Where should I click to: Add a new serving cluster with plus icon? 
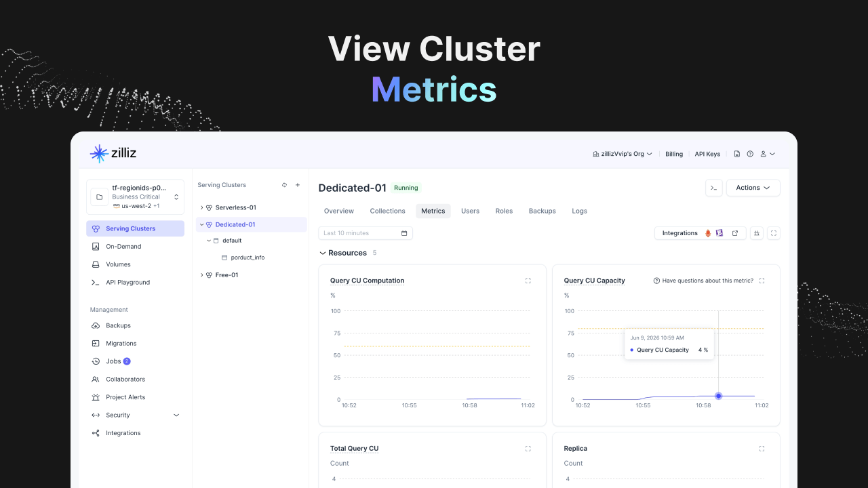coord(297,185)
